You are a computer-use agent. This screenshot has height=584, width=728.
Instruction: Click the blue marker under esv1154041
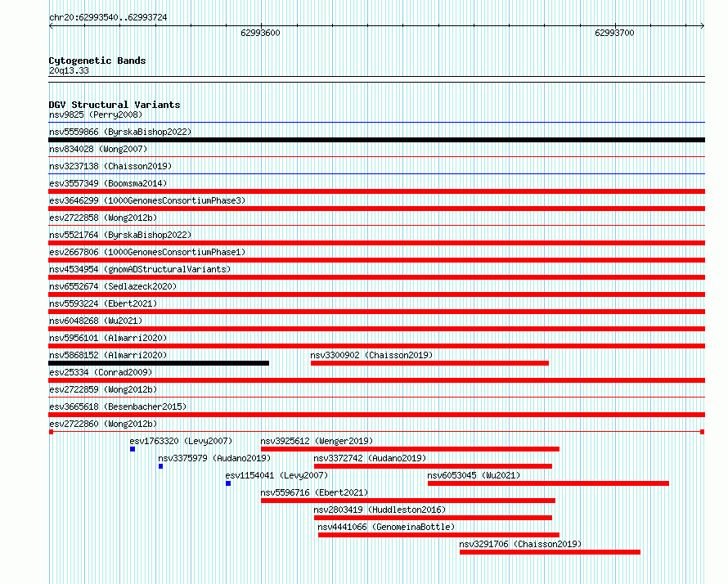228,483
